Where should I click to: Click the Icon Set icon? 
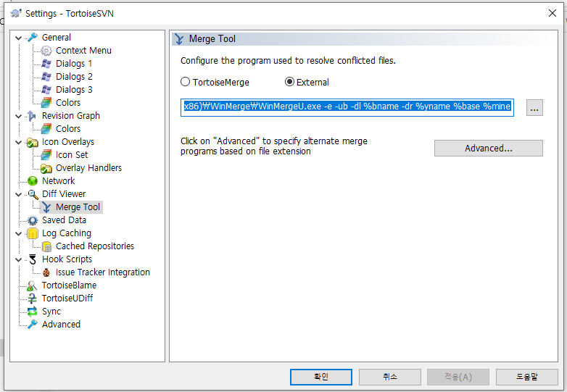[x=46, y=155]
